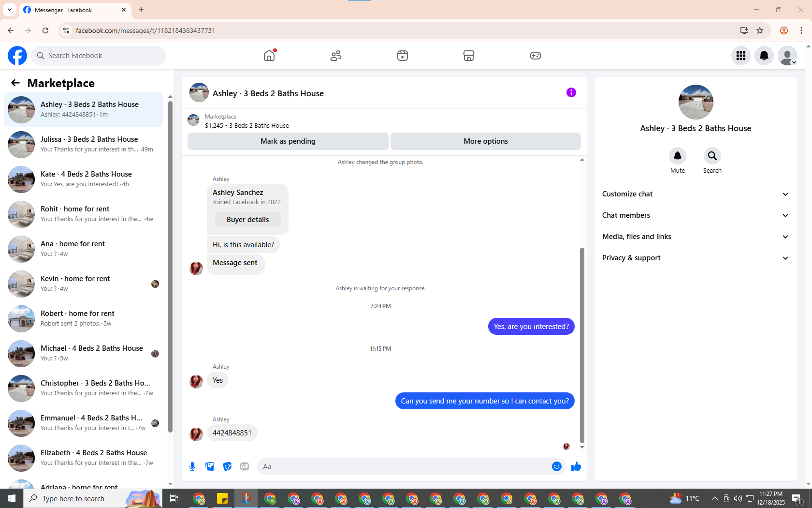The height and width of the screenshot is (508, 812).
Task: Reload the page with browser refresh icon
Action: coord(45,30)
